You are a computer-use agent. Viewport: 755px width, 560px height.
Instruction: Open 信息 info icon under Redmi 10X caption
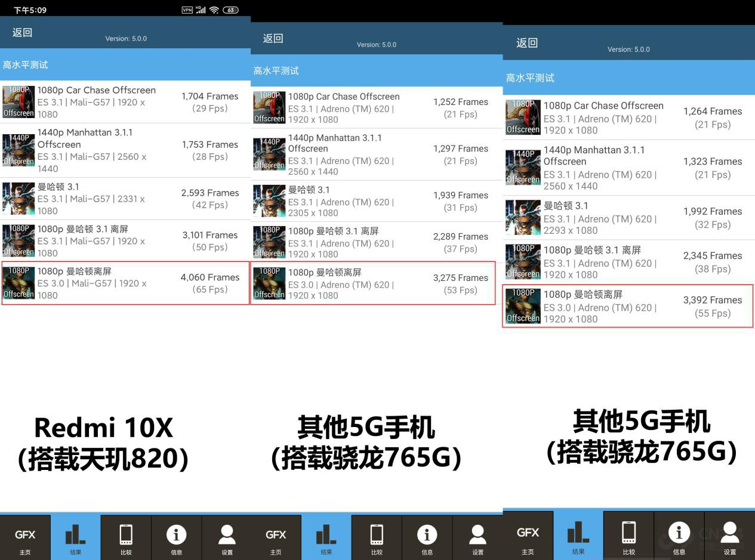(x=177, y=538)
